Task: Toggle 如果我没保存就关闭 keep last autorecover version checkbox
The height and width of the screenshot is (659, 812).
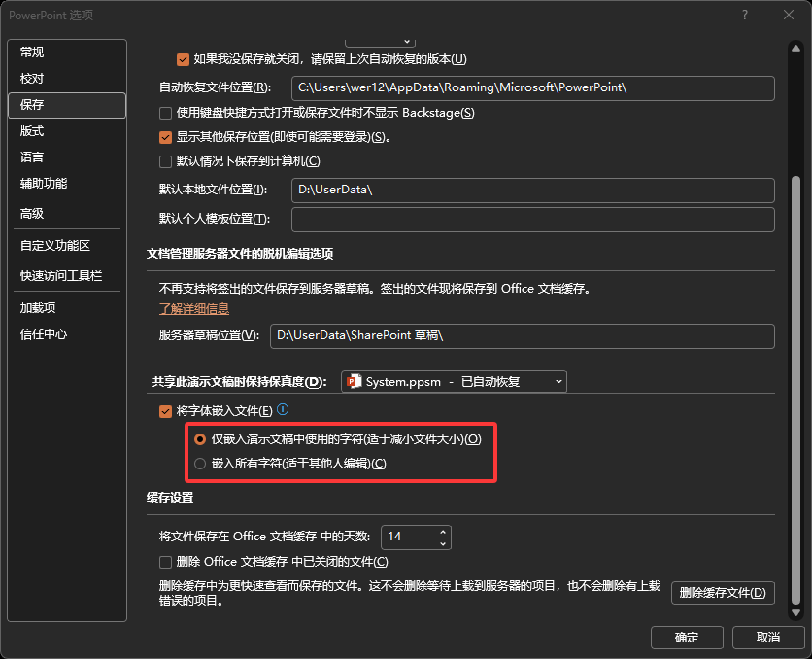Action: pyautogui.click(x=183, y=59)
